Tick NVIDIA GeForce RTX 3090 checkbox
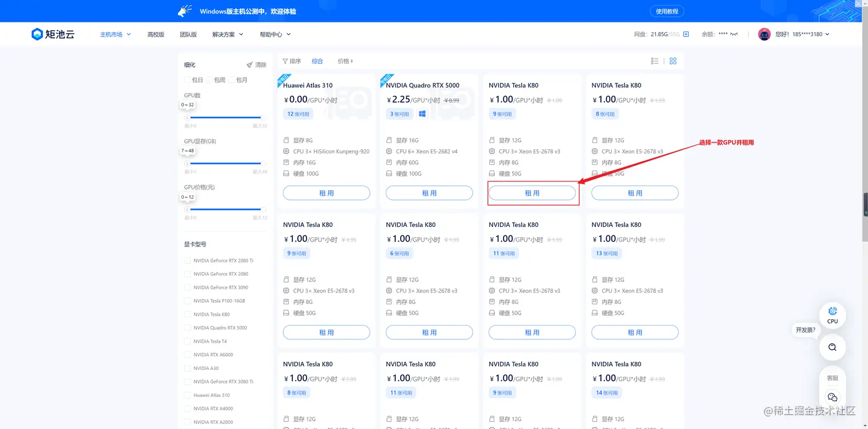Screen dimensions: 868x429 coord(187,288)
